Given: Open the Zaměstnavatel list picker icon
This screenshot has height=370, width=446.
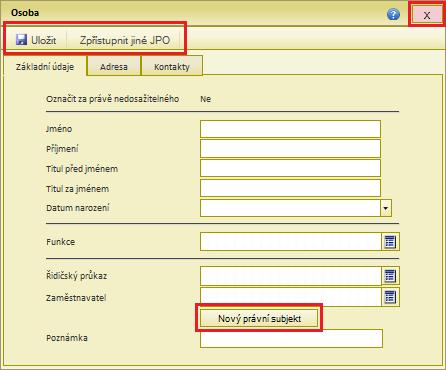Looking at the screenshot, I should click(390, 297).
